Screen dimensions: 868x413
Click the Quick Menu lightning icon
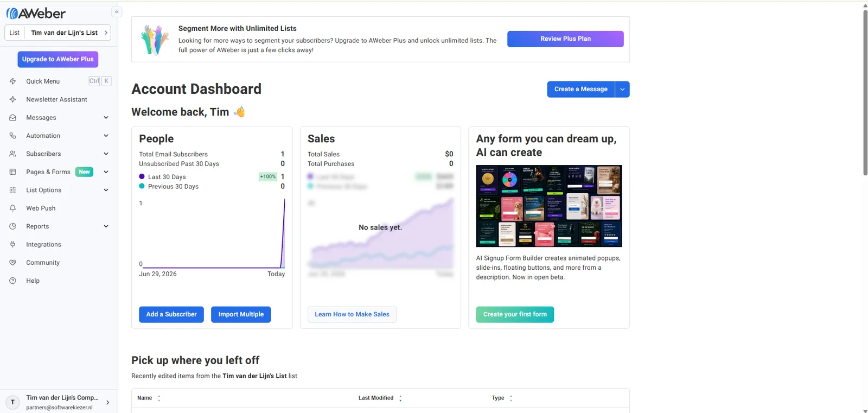coord(12,81)
